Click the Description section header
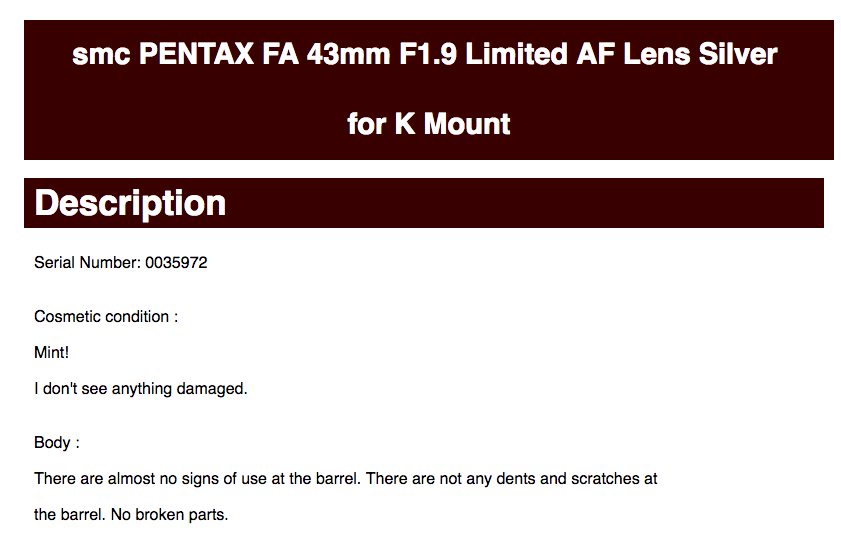The image size is (841, 545). click(x=130, y=203)
